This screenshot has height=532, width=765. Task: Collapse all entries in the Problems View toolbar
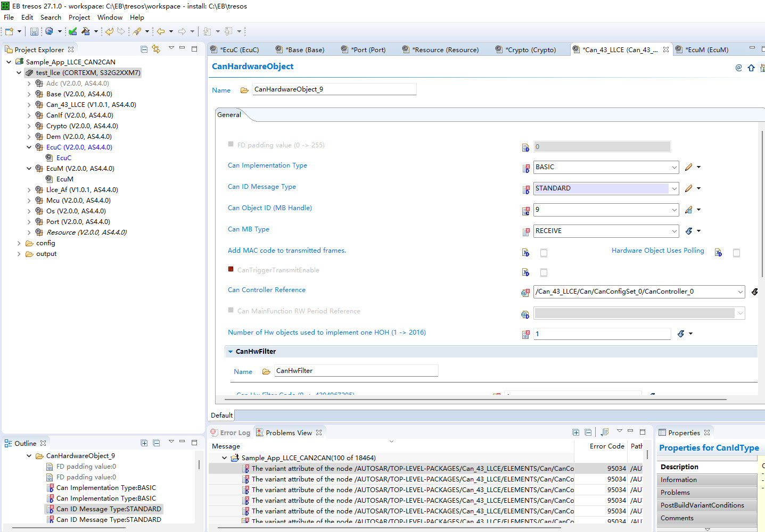click(588, 432)
